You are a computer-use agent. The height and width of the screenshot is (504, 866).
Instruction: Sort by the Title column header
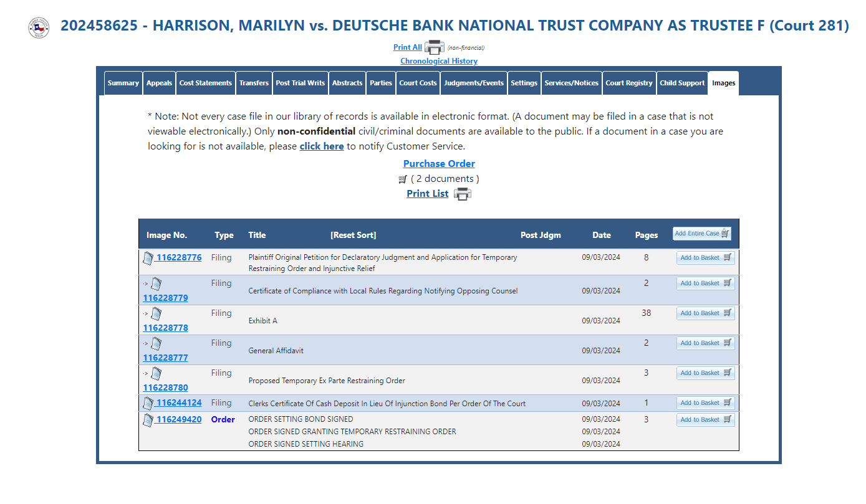coord(257,235)
